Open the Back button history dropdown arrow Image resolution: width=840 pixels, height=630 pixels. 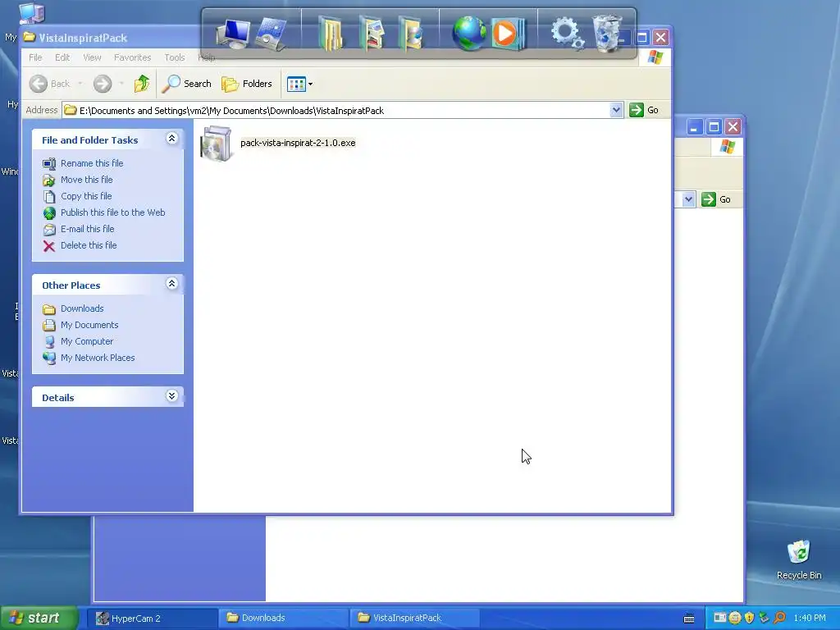click(80, 84)
